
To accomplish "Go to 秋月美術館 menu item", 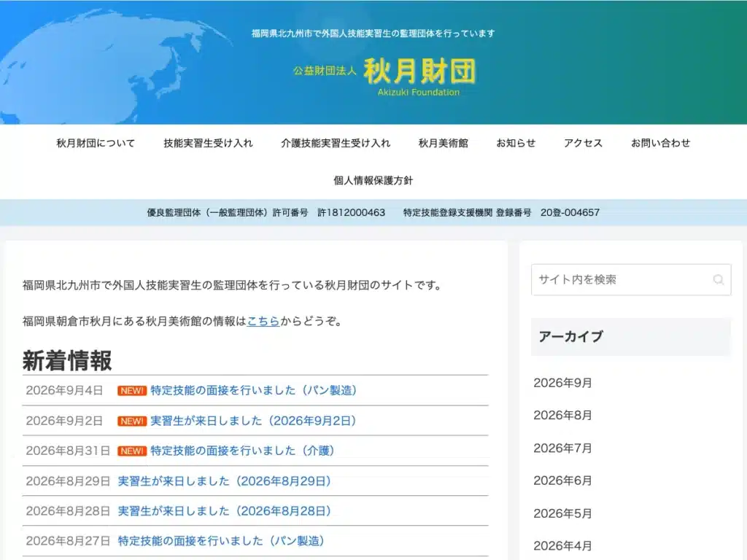I will pos(444,143).
